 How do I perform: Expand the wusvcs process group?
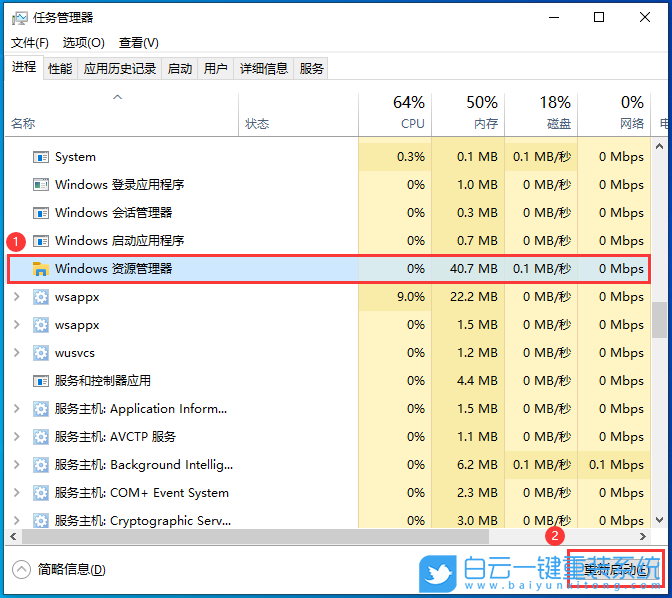pos(17,353)
